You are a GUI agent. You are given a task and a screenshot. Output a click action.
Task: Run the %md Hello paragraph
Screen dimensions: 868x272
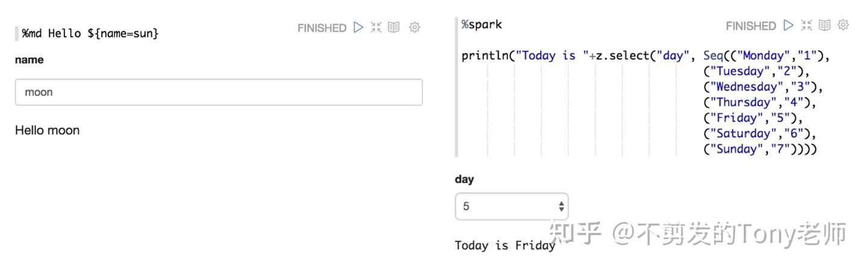pyautogui.click(x=359, y=27)
